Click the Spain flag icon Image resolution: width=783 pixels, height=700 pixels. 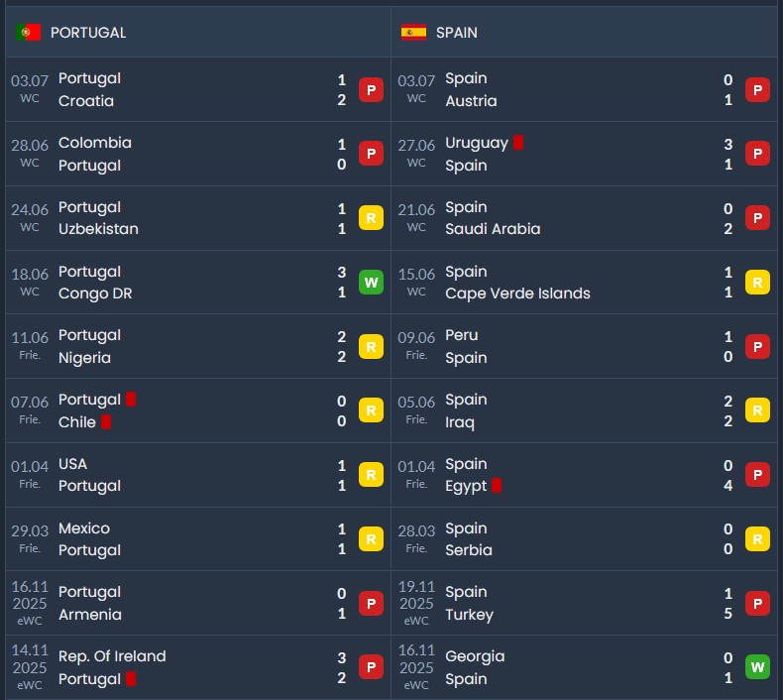(x=413, y=33)
